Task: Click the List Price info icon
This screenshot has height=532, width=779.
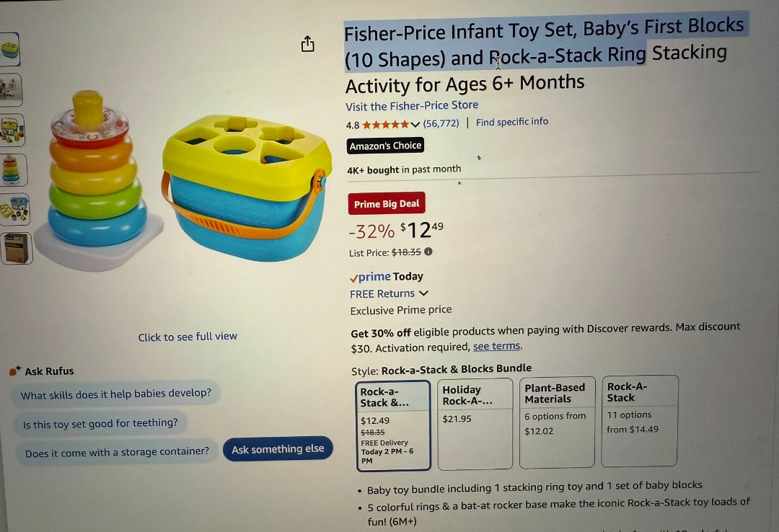Action: click(428, 252)
